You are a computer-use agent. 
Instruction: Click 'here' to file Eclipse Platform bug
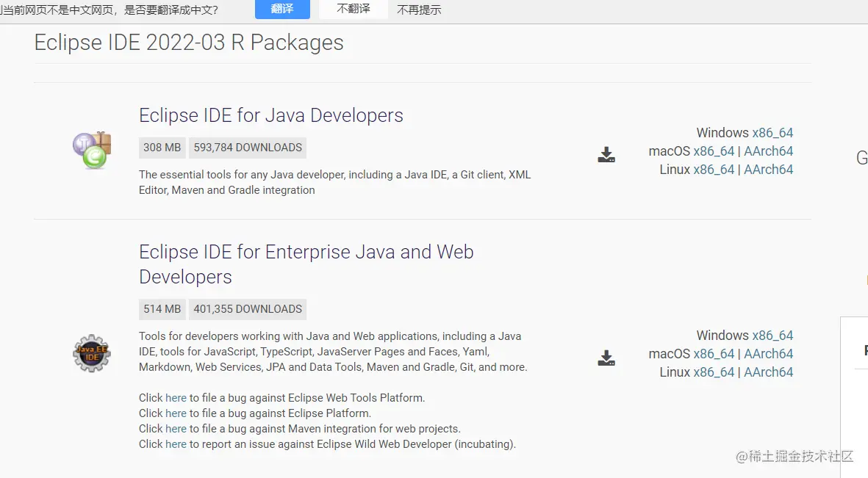(x=176, y=413)
